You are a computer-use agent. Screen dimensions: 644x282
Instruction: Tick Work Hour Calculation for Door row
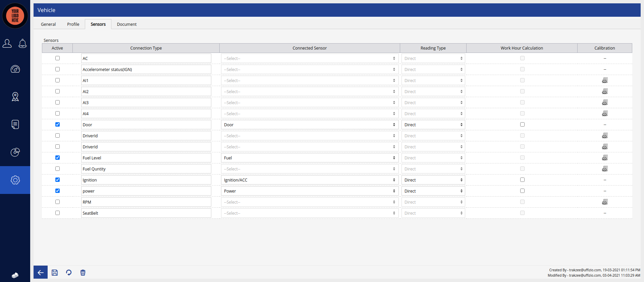click(522, 125)
